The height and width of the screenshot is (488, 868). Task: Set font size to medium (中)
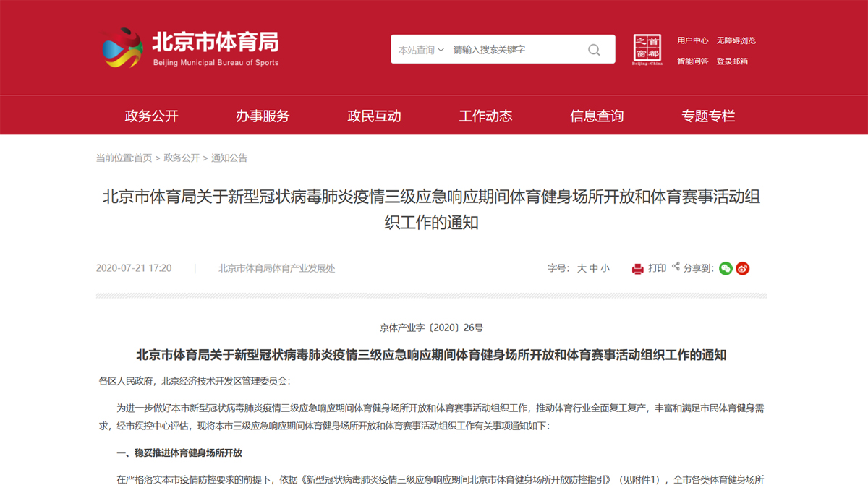[594, 268]
